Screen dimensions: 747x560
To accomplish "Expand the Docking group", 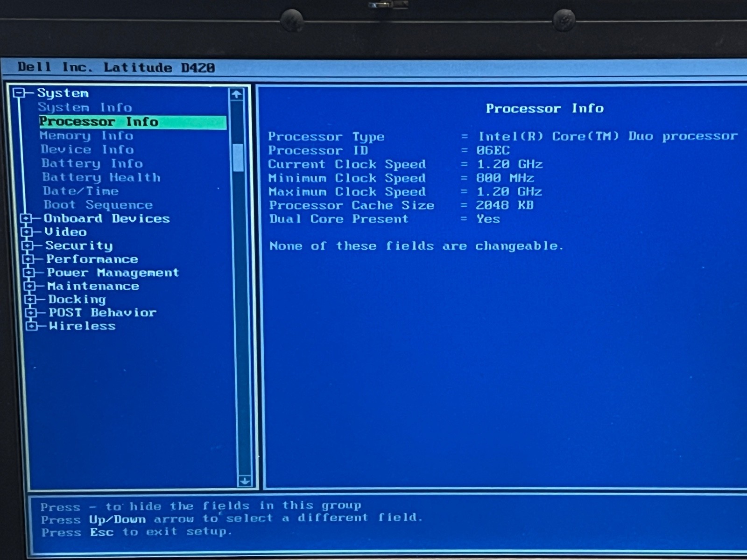I will (30, 299).
